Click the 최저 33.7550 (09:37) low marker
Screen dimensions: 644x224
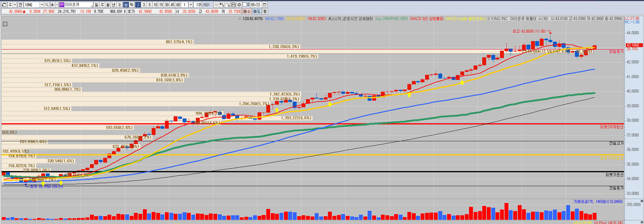tap(46, 186)
